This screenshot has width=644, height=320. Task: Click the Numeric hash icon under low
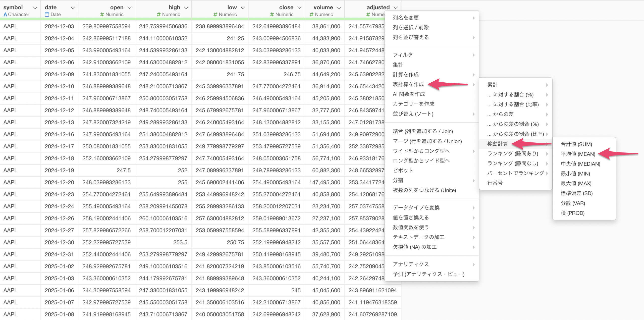pyautogui.click(x=215, y=15)
